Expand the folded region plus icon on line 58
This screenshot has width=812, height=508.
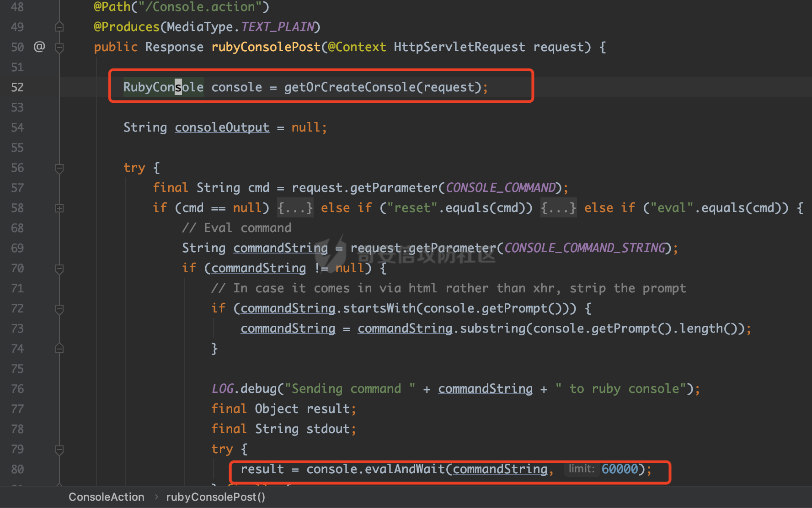pyautogui.click(x=59, y=208)
